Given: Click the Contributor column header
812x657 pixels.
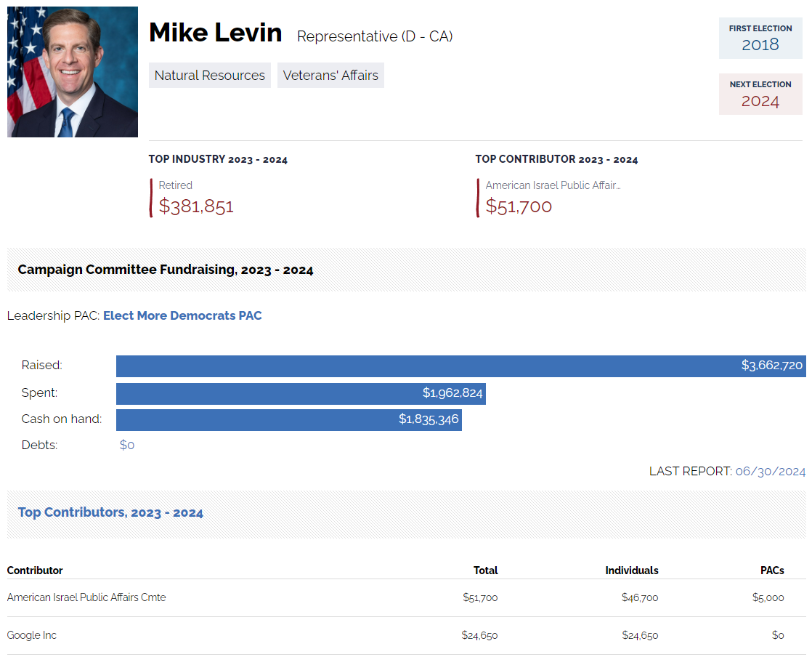Looking at the screenshot, I should click(35, 571).
